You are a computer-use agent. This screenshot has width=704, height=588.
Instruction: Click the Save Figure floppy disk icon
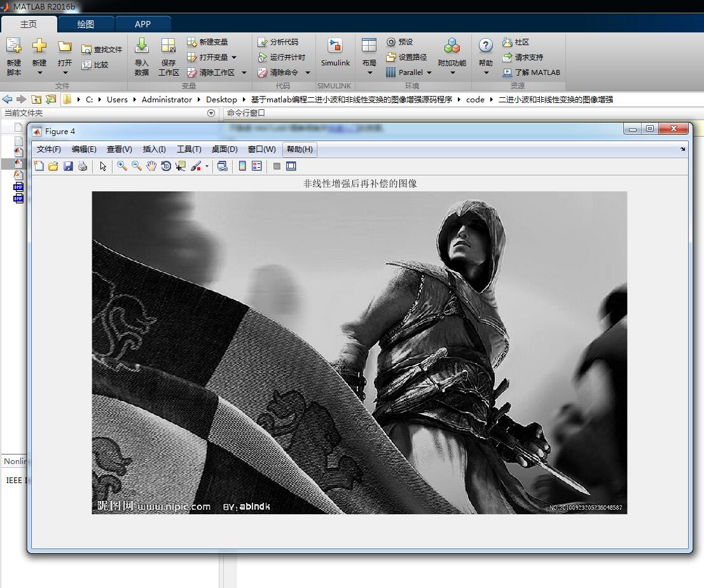point(68,166)
